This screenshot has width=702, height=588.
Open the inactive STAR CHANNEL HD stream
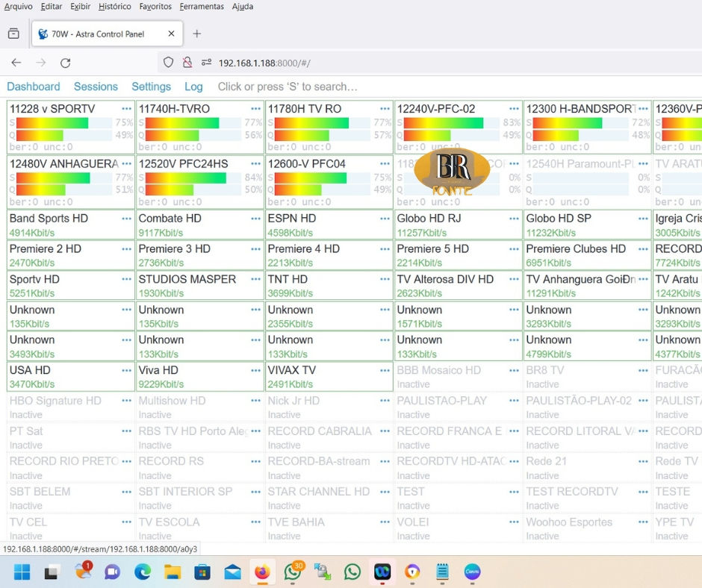329,498
